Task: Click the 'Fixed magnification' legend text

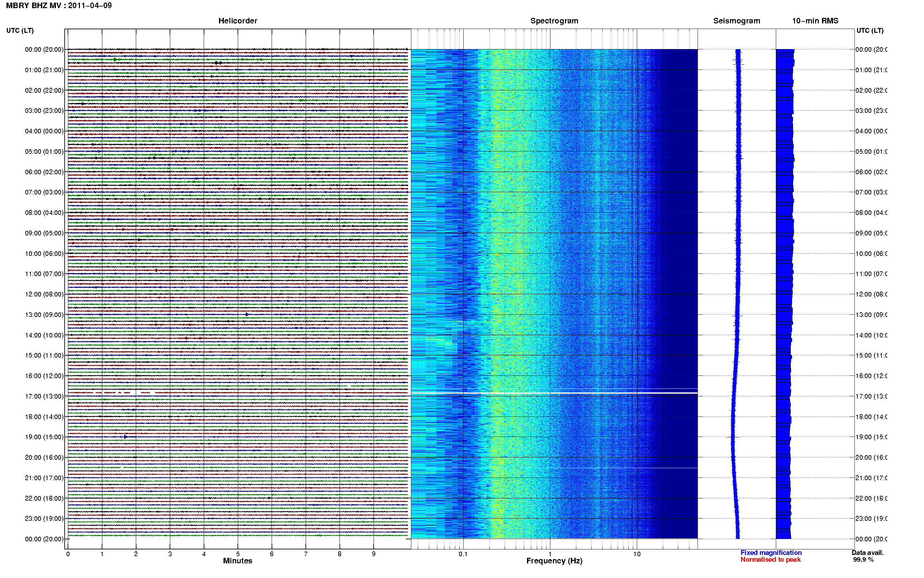Action: [771, 553]
